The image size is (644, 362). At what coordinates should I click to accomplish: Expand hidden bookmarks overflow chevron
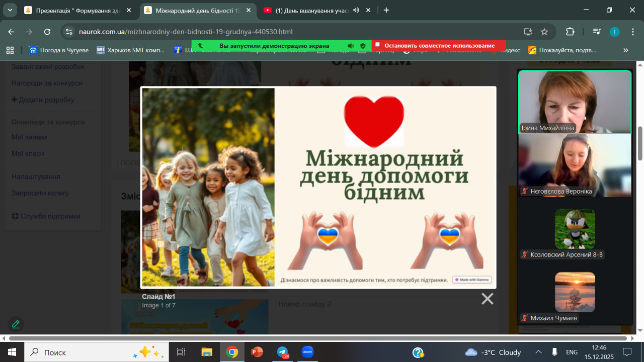pos(626,50)
